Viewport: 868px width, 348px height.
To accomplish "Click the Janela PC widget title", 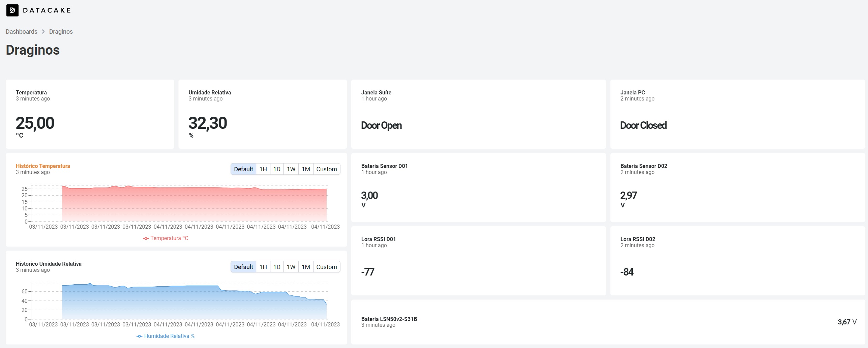I will (633, 92).
